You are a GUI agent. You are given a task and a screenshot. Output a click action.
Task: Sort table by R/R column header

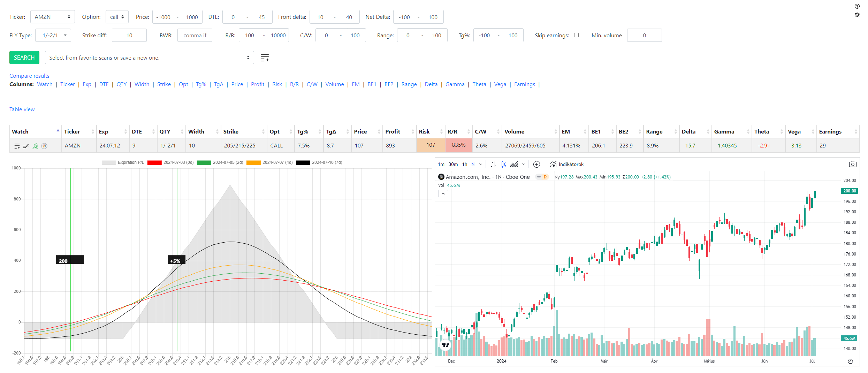pyautogui.click(x=459, y=131)
